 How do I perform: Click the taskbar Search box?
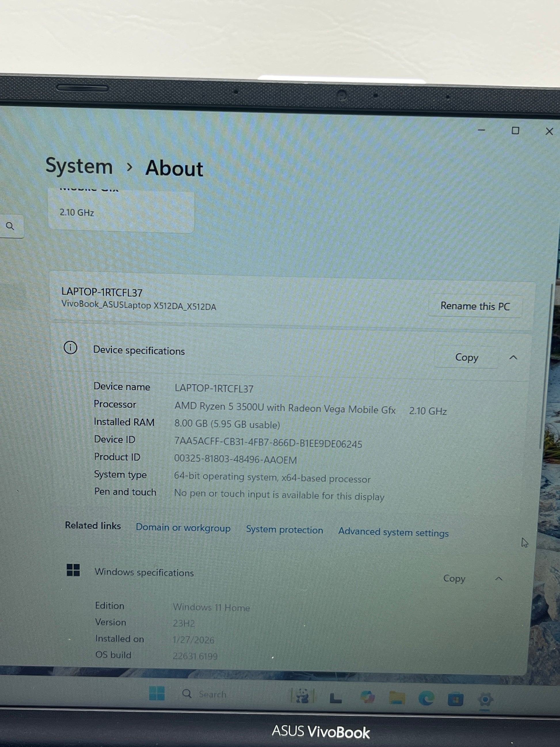coord(212,694)
